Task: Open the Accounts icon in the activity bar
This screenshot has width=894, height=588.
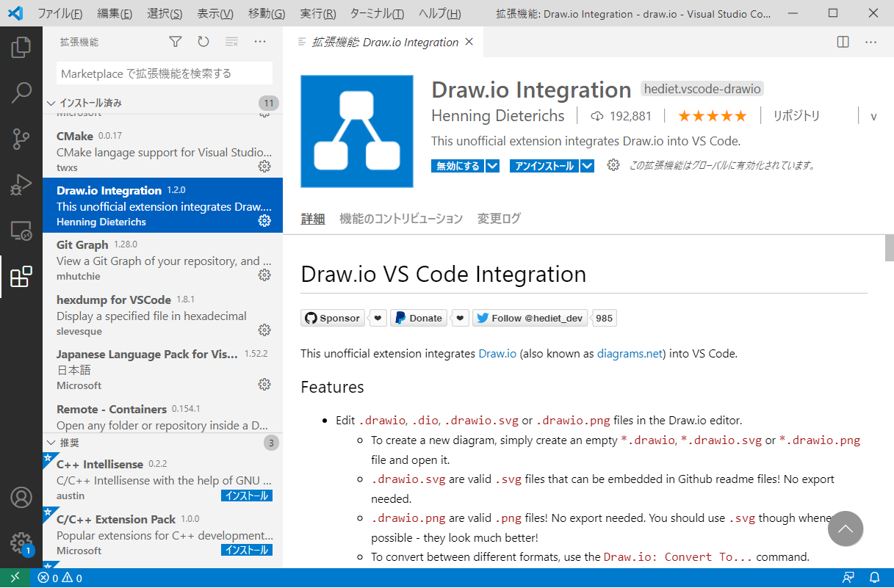Action: click(x=21, y=497)
